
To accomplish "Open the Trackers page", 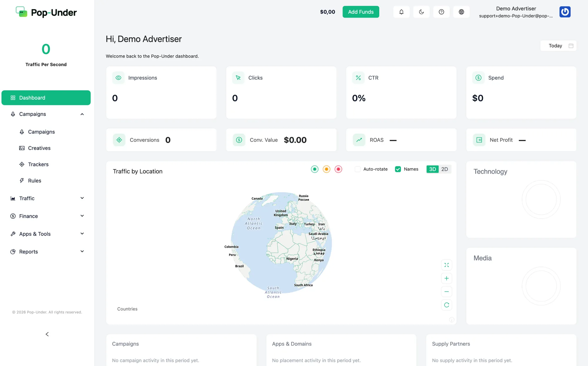I will [38, 164].
